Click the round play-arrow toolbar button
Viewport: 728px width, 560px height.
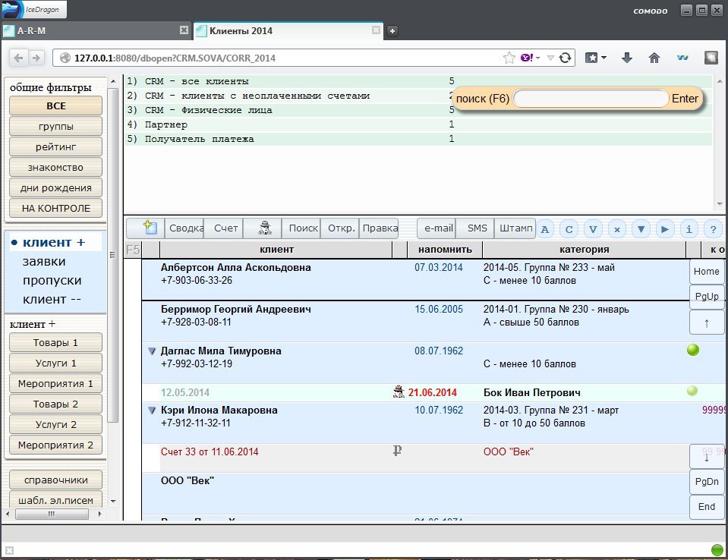[x=665, y=229]
